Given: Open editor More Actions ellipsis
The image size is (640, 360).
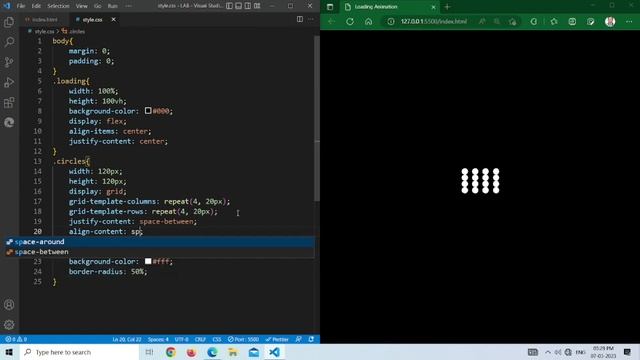Looking at the screenshot, I should tap(311, 19).
